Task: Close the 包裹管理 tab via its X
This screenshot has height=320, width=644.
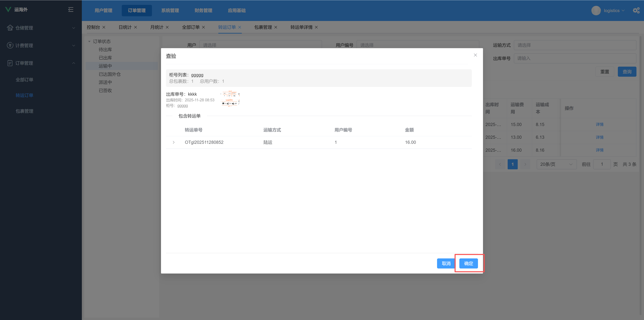Action: [x=276, y=27]
